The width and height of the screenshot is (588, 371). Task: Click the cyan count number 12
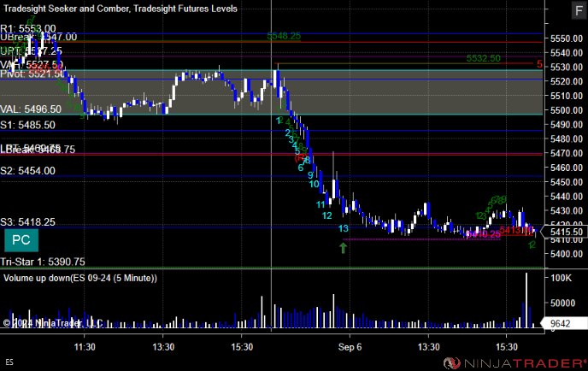(327, 215)
